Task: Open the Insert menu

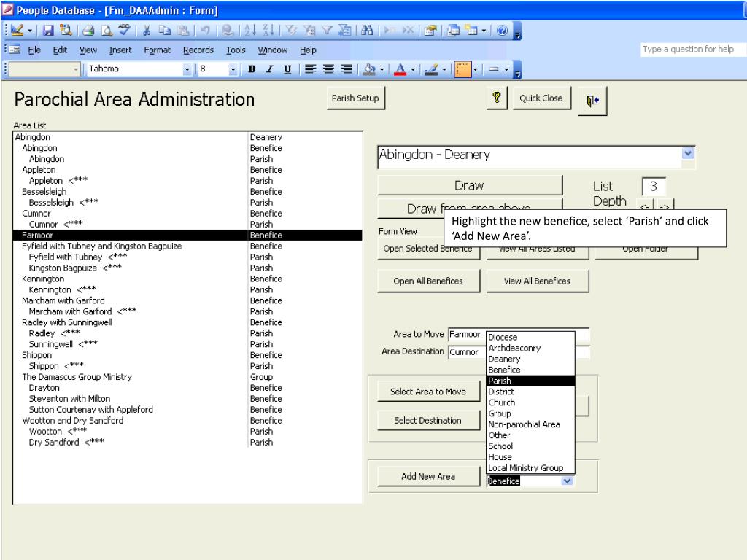Action: [120, 50]
